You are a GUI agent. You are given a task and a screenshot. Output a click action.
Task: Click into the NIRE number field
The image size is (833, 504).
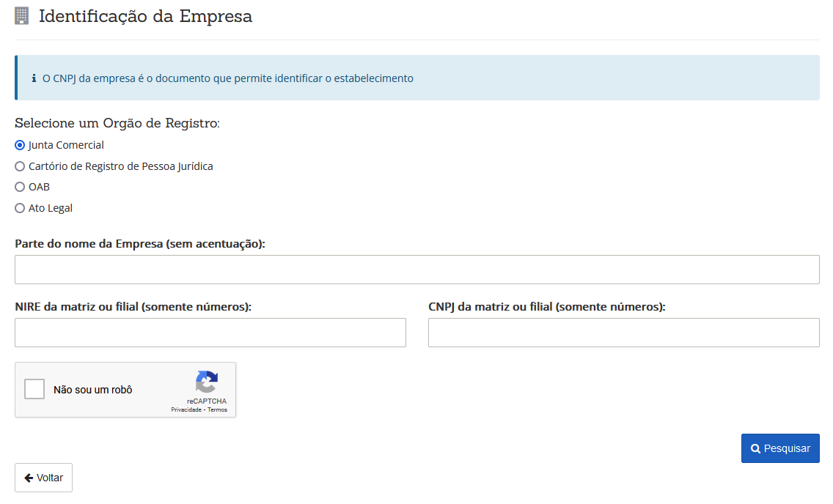[x=210, y=333]
